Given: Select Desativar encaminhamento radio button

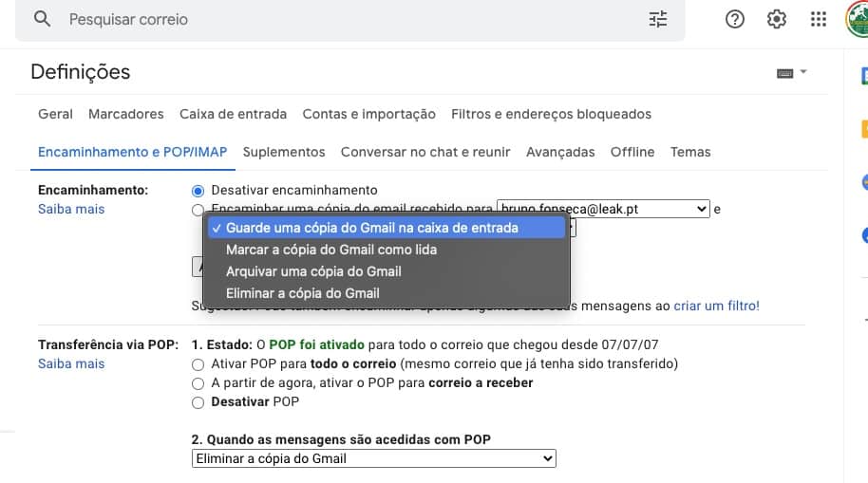Looking at the screenshot, I should (198, 191).
